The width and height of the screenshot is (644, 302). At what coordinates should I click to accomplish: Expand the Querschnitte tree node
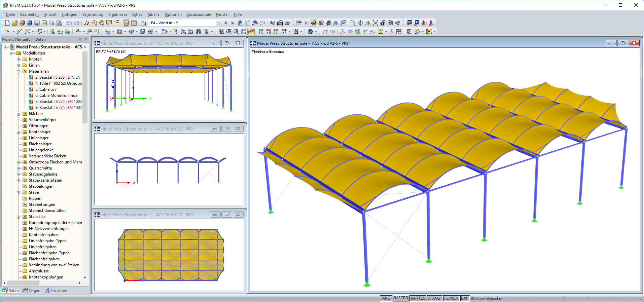[19, 168]
